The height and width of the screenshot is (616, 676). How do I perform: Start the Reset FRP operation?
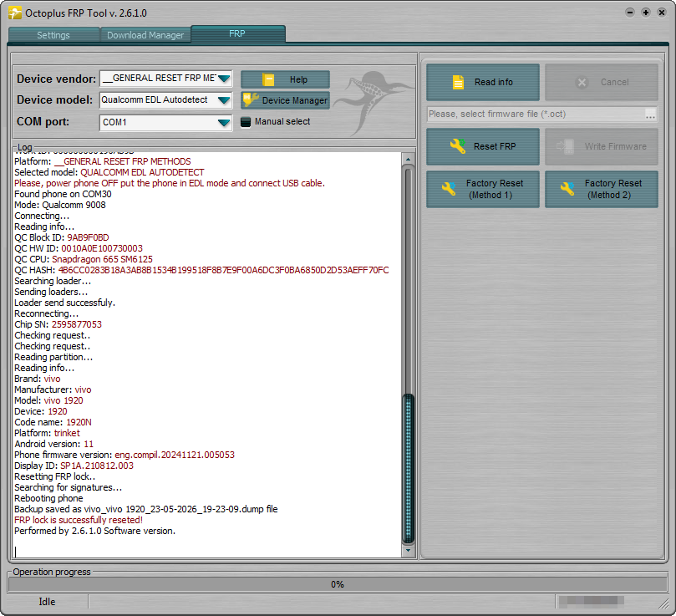coord(483,146)
